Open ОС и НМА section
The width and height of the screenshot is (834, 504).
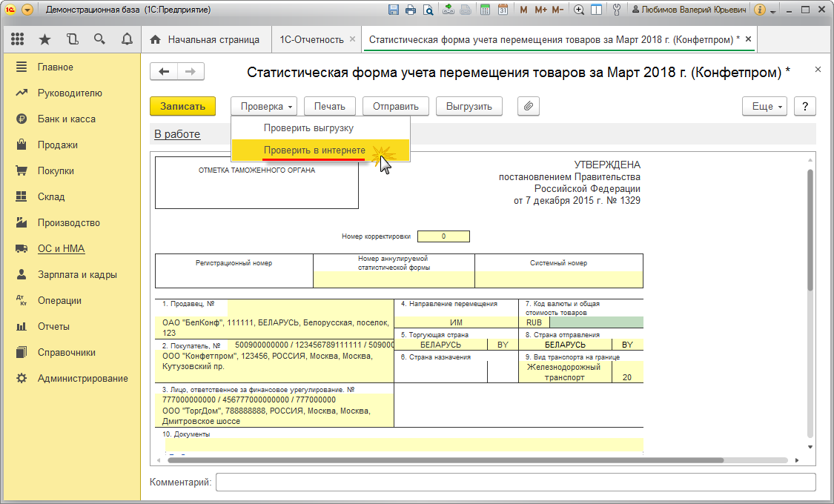coord(71,249)
